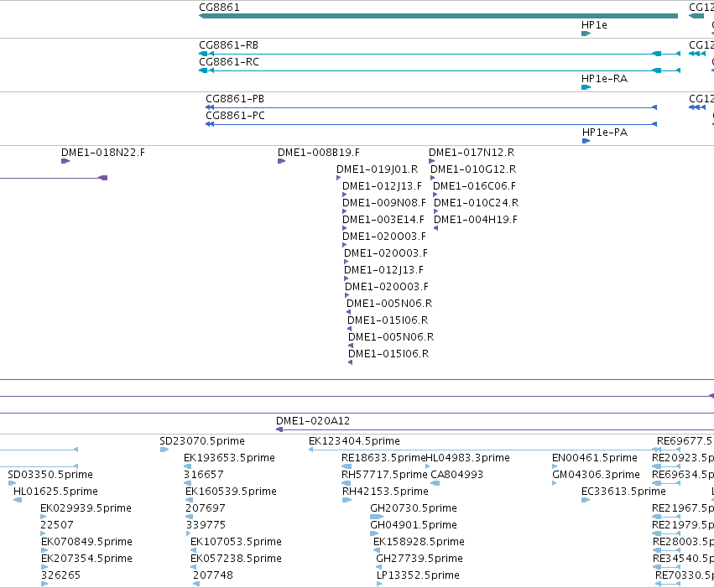Click the EK160539.5prime EST label
The width and height of the screenshot is (714, 588).
231,492
